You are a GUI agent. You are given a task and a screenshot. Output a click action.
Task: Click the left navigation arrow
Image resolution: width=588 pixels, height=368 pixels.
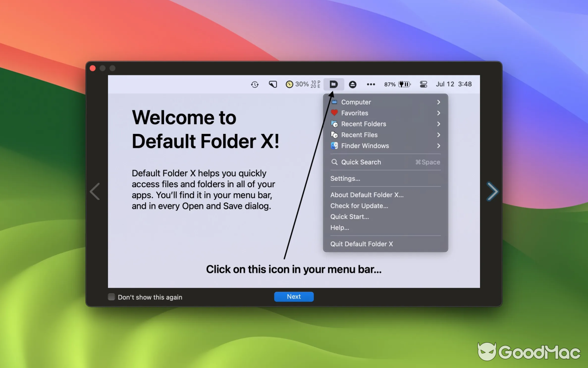click(x=95, y=191)
